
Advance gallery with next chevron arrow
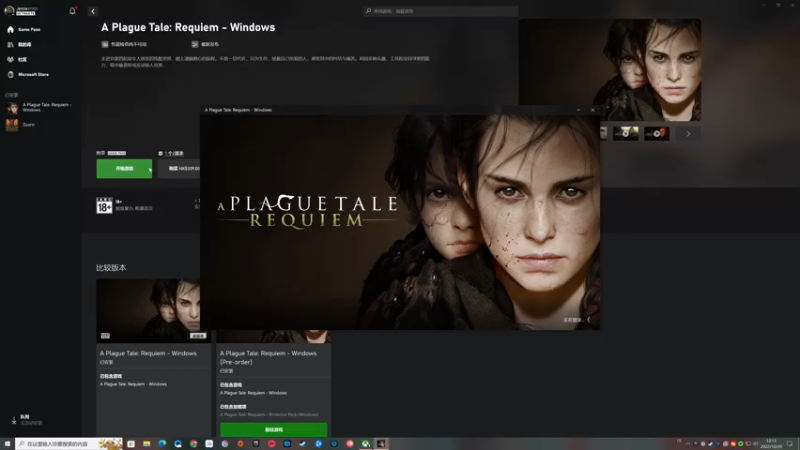click(x=688, y=134)
